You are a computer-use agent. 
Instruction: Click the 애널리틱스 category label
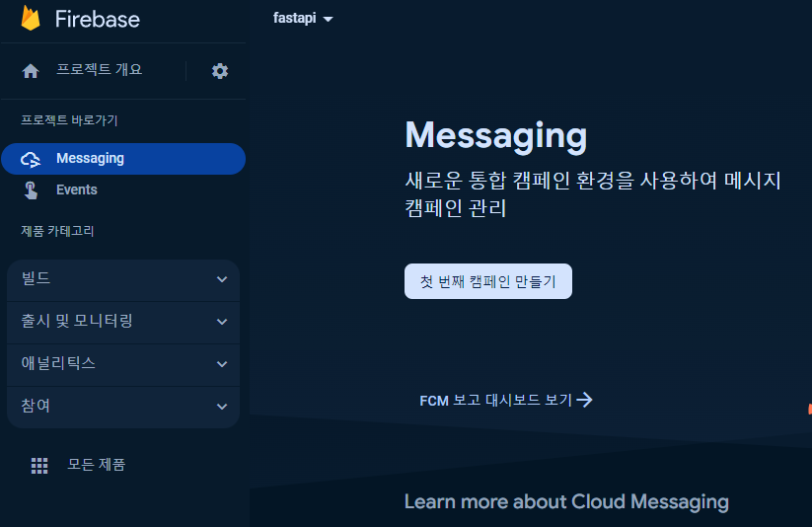pyautogui.click(x=58, y=363)
